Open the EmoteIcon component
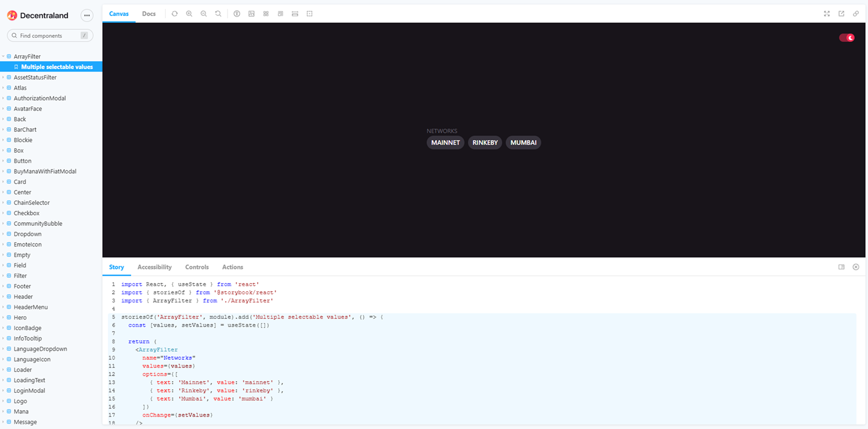Image resolution: width=868 pixels, height=429 pixels. click(27, 245)
